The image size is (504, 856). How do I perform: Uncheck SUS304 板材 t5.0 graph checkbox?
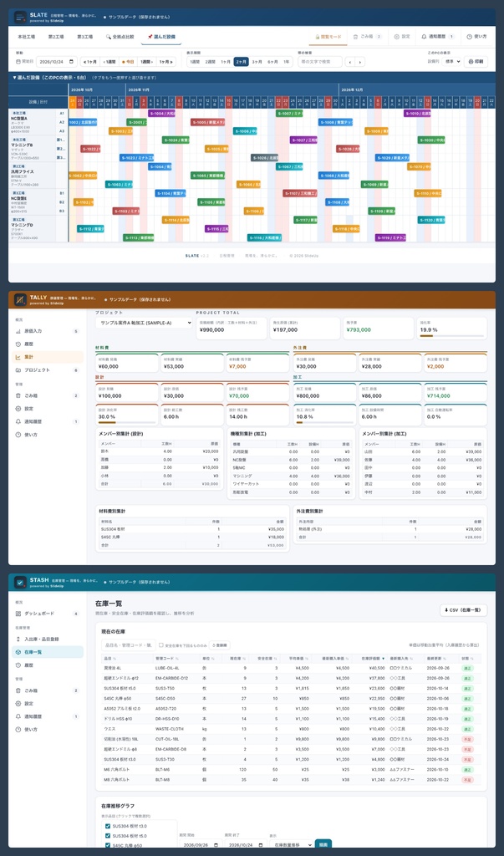tap(108, 836)
